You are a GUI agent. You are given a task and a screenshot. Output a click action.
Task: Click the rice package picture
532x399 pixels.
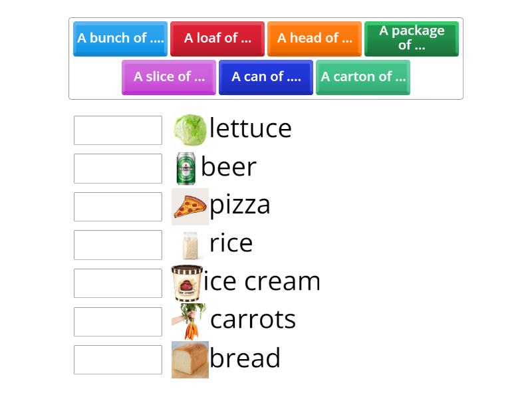click(190, 245)
